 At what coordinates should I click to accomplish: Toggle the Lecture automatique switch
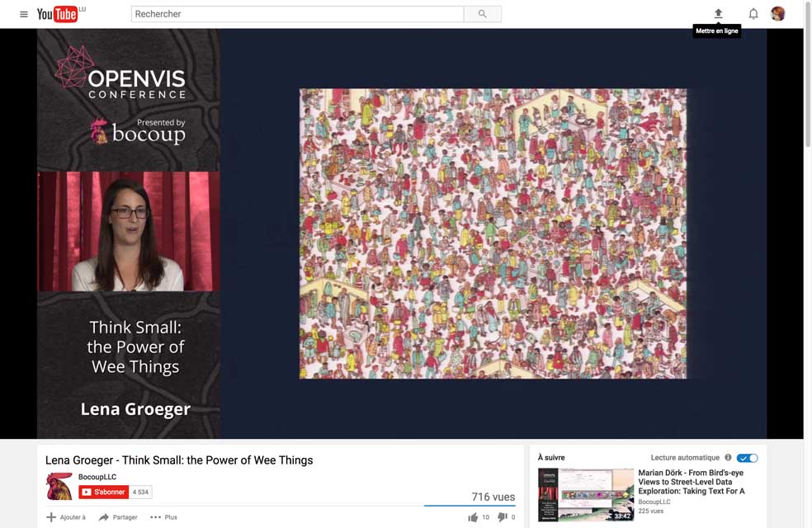click(x=747, y=458)
